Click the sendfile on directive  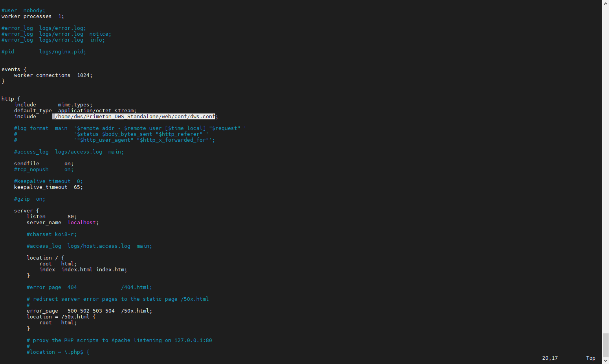pyautogui.click(x=43, y=163)
